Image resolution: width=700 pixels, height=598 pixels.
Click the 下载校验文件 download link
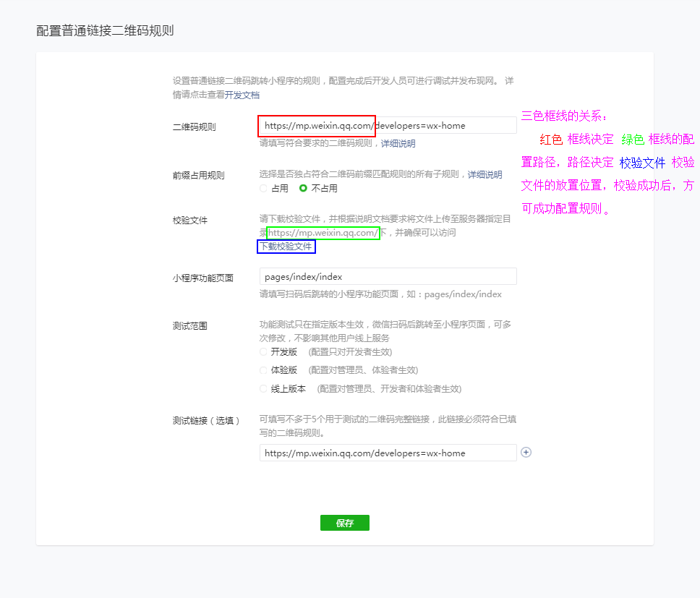[286, 246]
